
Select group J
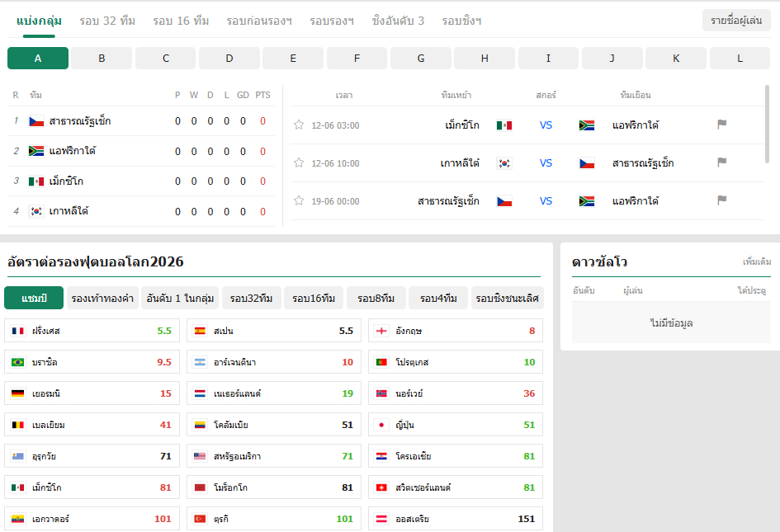(612, 59)
